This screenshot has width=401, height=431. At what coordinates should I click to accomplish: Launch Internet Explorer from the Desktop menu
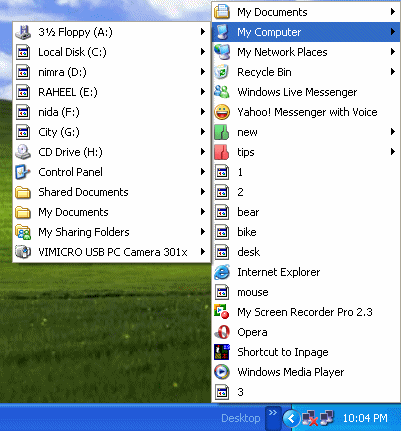point(306,272)
